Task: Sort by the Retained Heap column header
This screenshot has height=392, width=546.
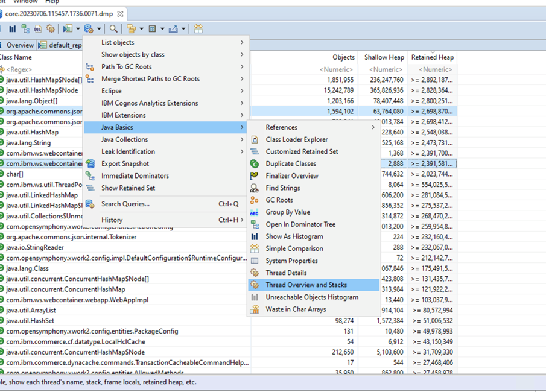Action: [x=432, y=57]
